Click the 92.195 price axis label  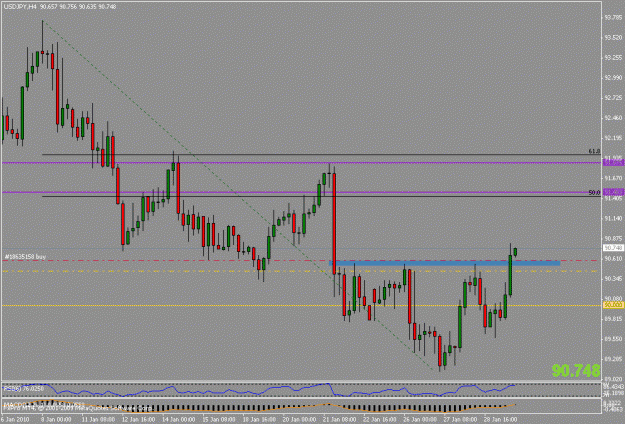pyautogui.click(x=613, y=138)
